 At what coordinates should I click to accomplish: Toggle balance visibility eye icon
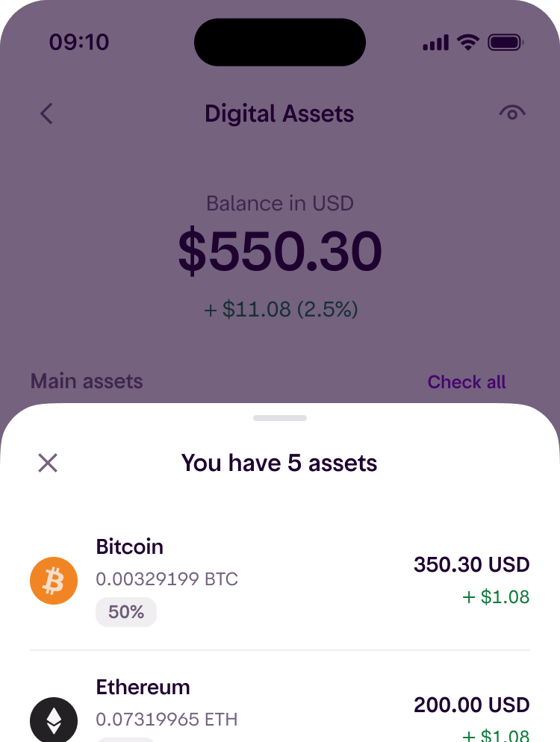coord(512,113)
